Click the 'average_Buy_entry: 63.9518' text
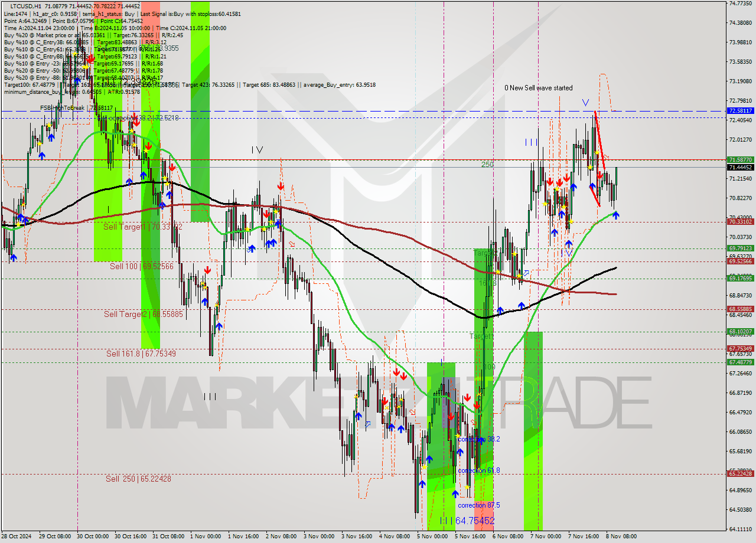 click(340, 85)
